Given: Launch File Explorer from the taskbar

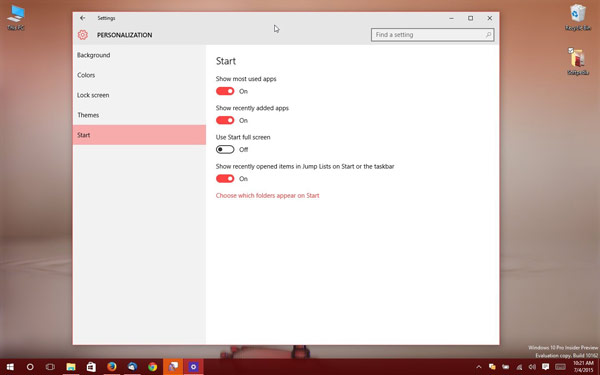Looking at the screenshot, I should click(71, 367).
